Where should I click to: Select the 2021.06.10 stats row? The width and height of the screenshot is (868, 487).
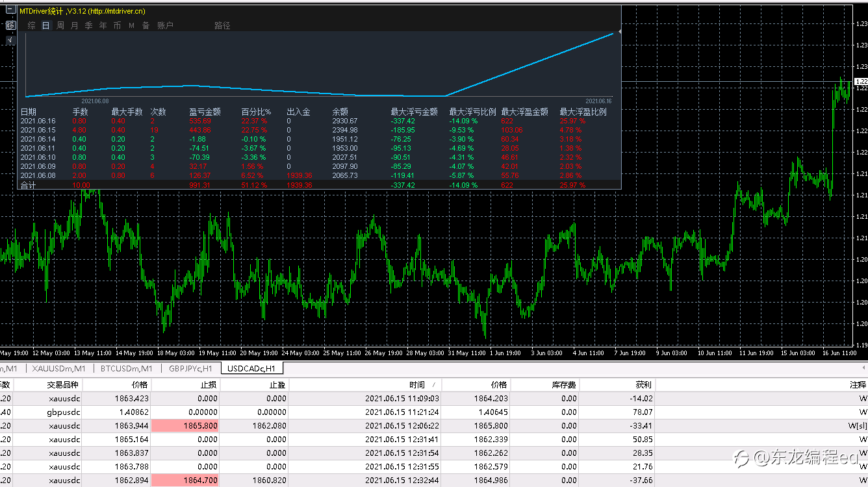(x=318, y=157)
